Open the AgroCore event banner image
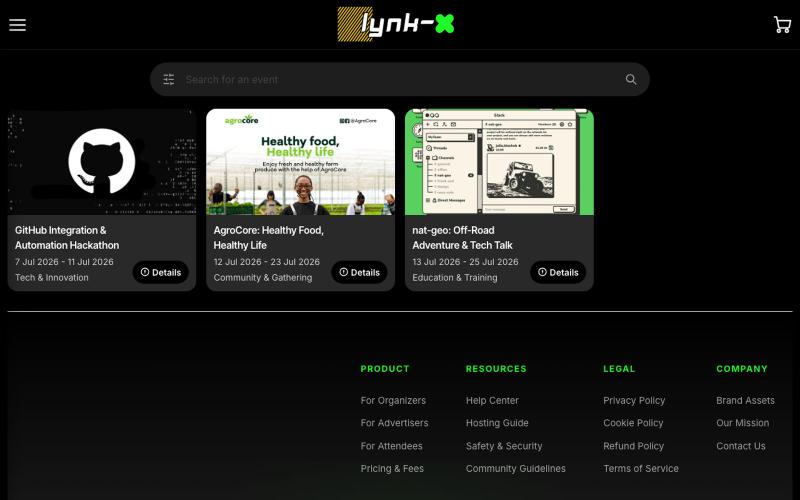The image size is (800, 500). click(301, 162)
